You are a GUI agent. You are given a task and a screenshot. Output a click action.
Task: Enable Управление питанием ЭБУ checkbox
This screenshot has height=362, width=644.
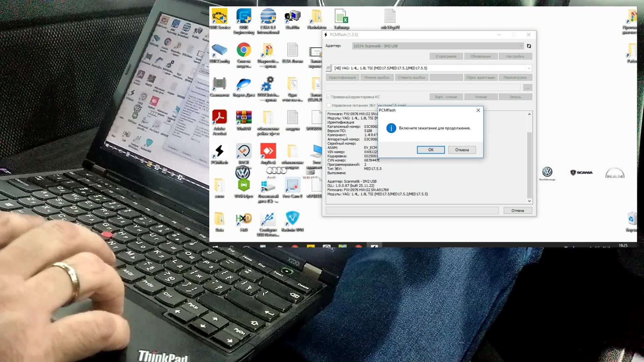click(329, 105)
